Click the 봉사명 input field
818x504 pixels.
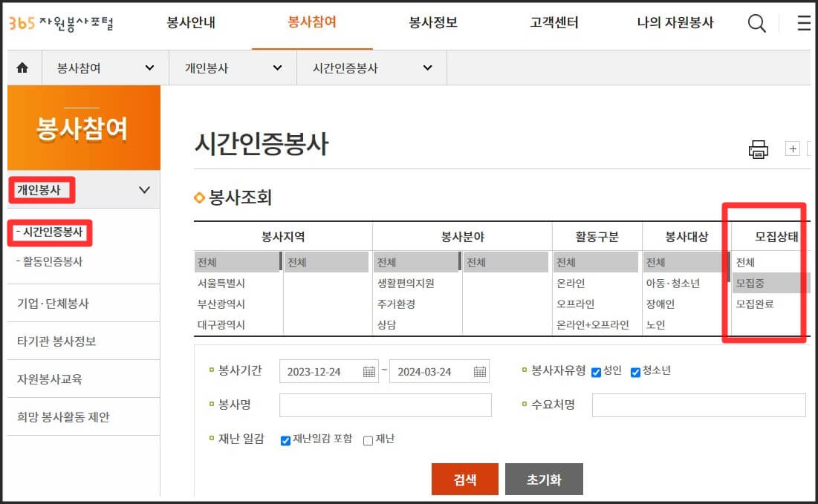[x=385, y=405]
